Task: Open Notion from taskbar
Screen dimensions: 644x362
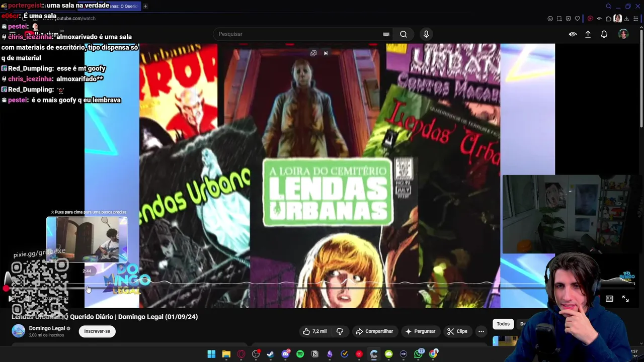Action: point(315,354)
